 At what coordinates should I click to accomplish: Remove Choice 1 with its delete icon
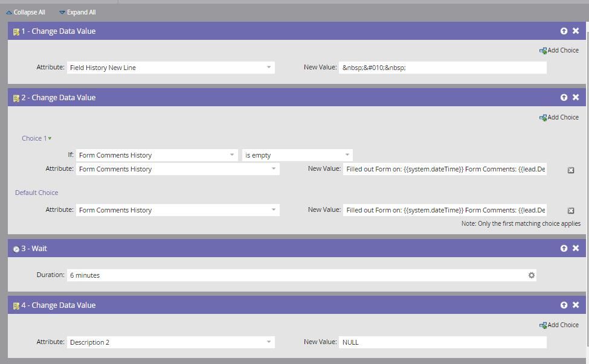tap(571, 170)
